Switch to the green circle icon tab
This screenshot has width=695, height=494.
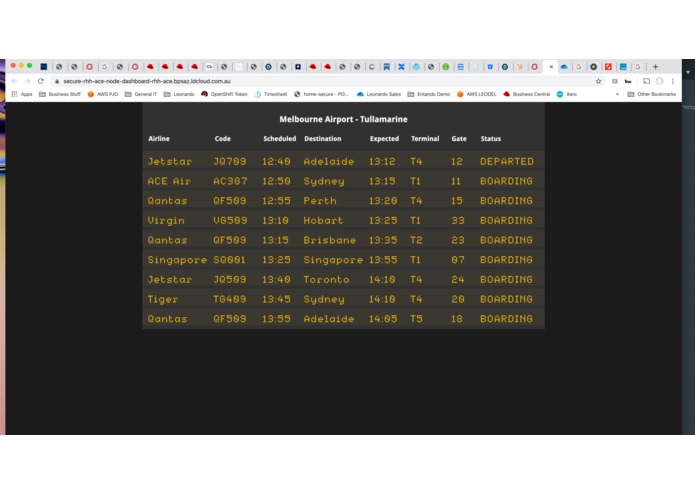click(445, 67)
